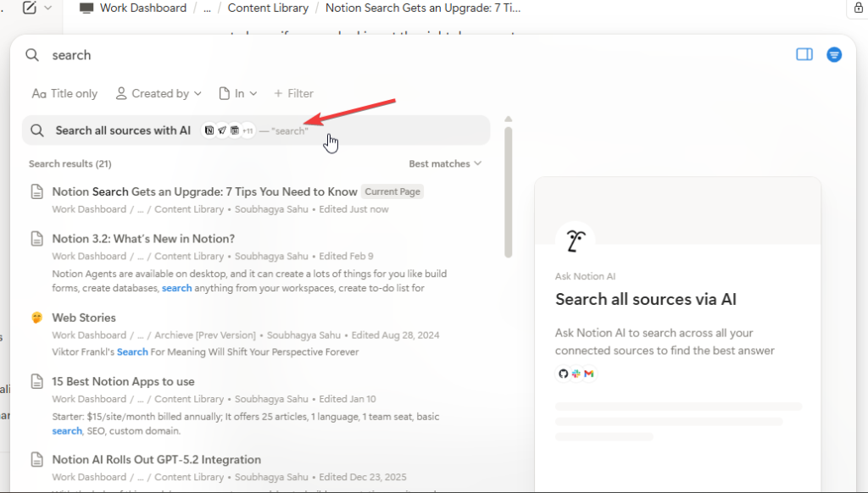The height and width of the screenshot is (493, 868).
Task: Click the Notion AI face avatar icon
Action: coord(575,241)
